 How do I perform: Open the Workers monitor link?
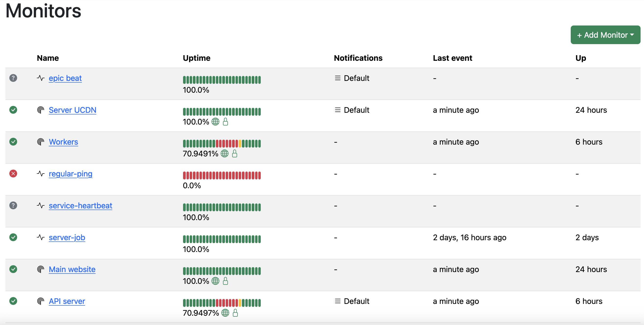pos(63,142)
